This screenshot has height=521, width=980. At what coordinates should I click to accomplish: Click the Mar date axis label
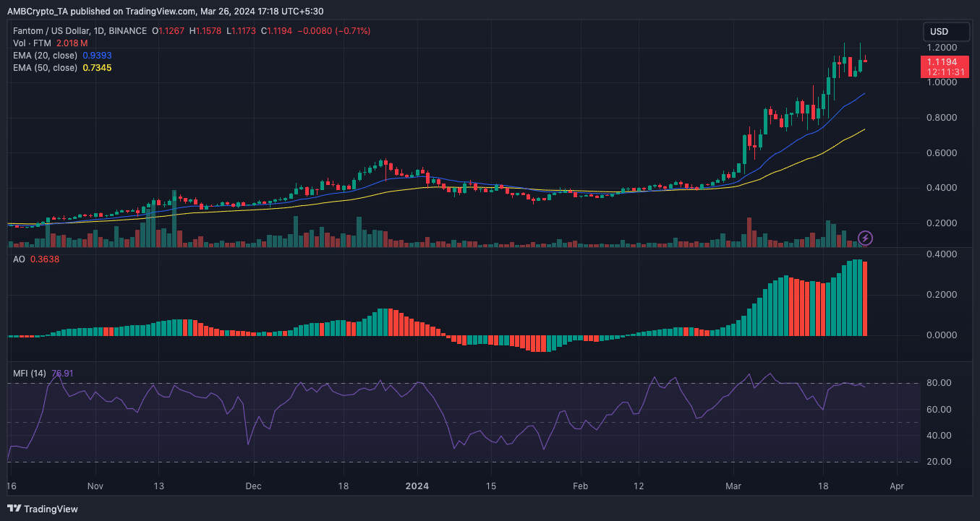point(735,486)
